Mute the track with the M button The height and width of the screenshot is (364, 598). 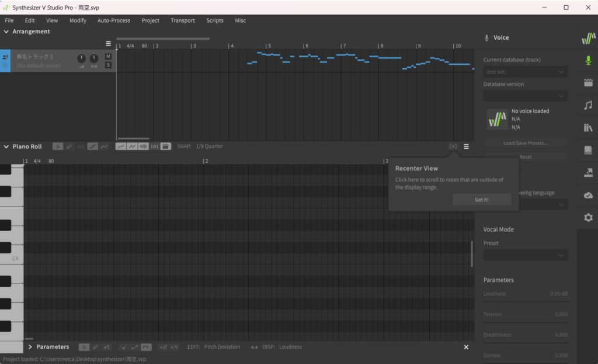(x=108, y=57)
